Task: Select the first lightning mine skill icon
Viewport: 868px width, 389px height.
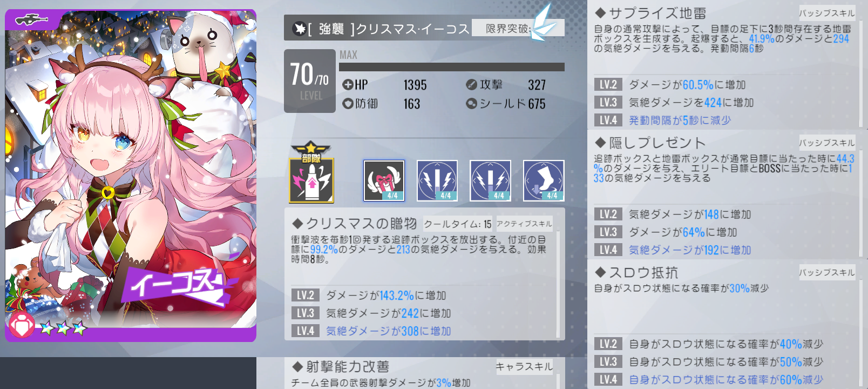Action: click(x=437, y=180)
